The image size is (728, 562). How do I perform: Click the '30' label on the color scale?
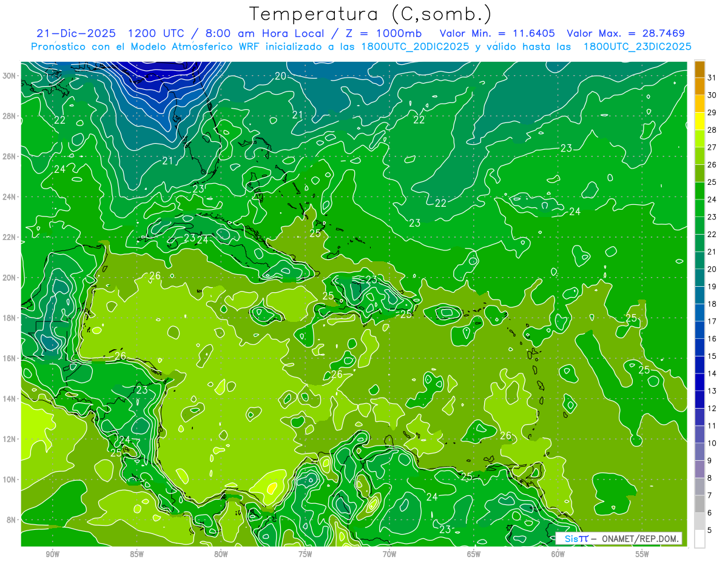click(712, 95)
